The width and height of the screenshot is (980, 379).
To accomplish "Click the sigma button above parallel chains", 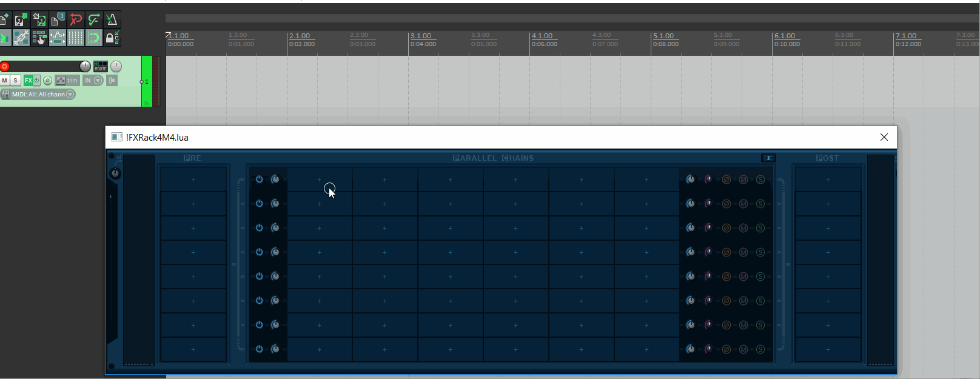I will (x=768, y=158).
